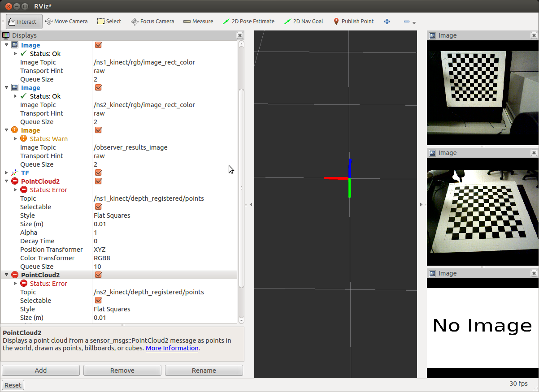Uncheck the Selectable option for ns1_kinect PointCloud2
The width and height of the screenshot is (539, 392).
(x=99, y=207)
